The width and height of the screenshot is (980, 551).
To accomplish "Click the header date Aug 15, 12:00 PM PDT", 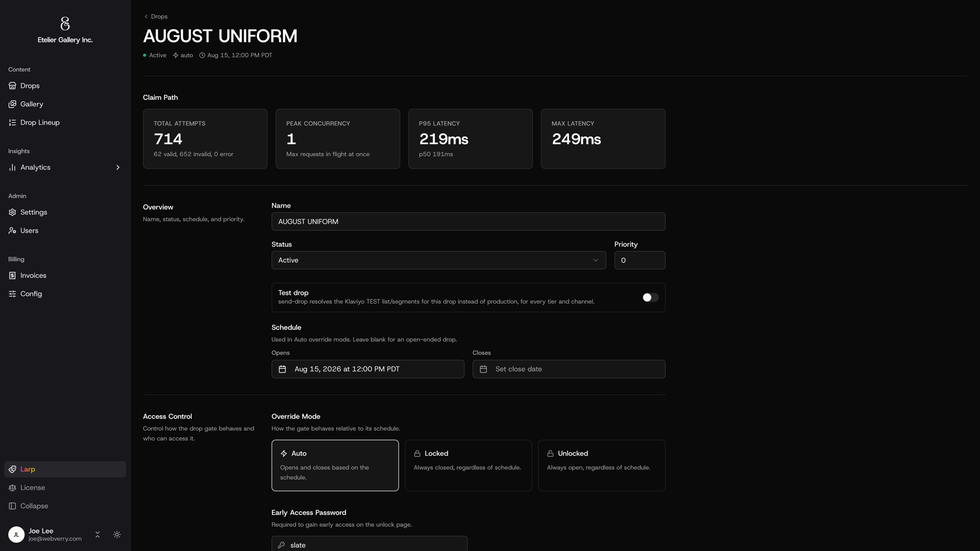I will pyautogui.click(x=236, y=55).
